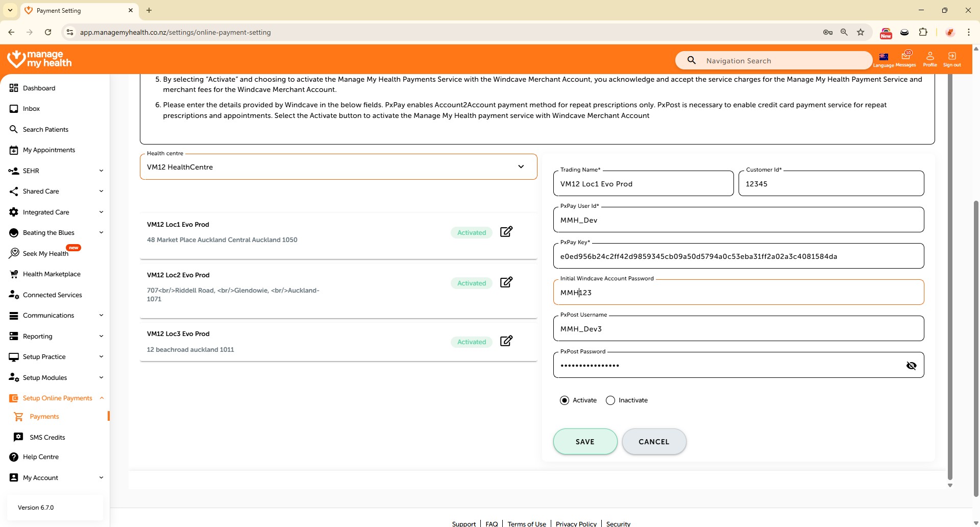Click the CANCEL button
This screenshot has width=980, height=527.
(x=654, y=442)
